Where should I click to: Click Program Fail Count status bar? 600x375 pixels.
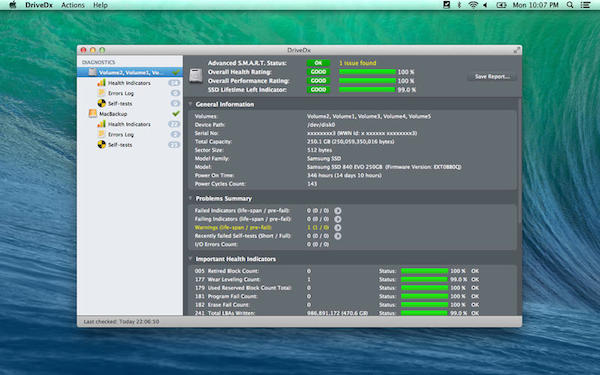(424, 296)
